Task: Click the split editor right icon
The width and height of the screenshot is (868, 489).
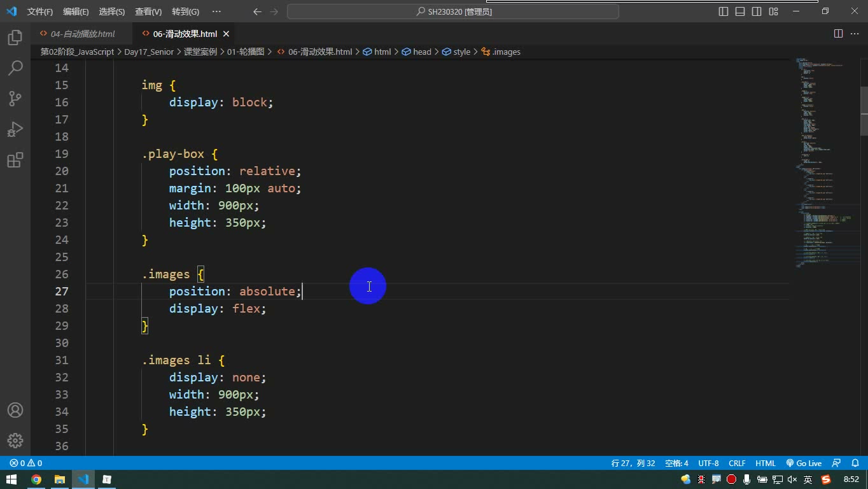Action: tap(838, 34)
